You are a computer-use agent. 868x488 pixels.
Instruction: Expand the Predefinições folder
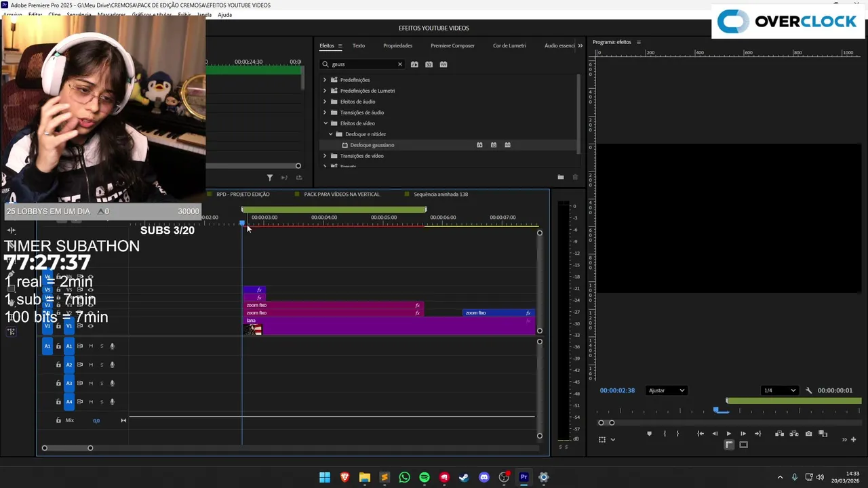[x=325, y=80]
